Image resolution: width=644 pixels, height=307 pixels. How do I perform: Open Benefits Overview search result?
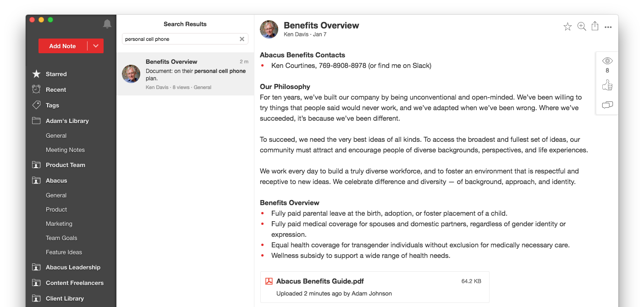click(185, 74)
